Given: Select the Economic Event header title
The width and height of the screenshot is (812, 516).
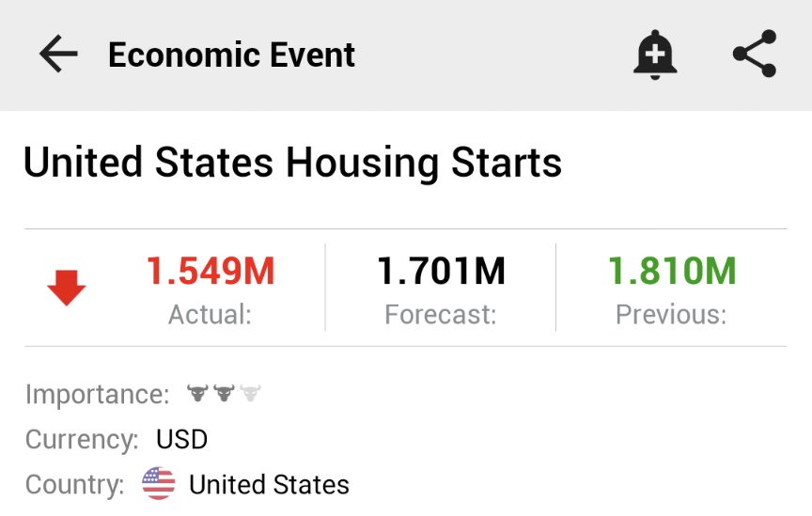Looking at the screenshot, I should click(x=231, y=55).
